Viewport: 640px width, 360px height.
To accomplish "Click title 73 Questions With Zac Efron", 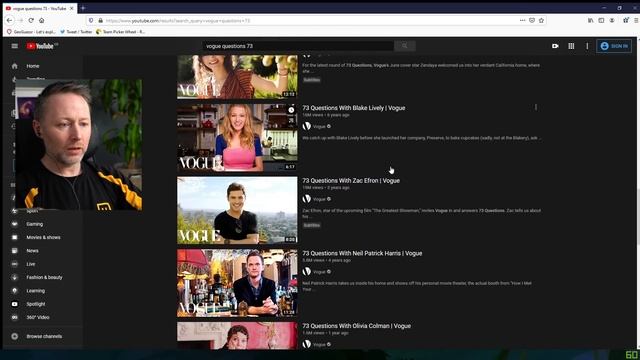I will point(351,181).
